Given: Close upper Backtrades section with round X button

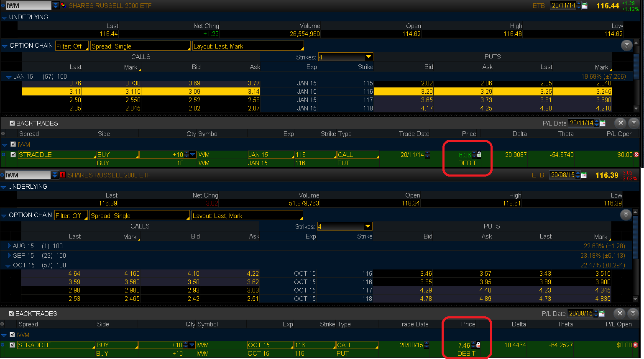Looking at the screenshot, I should tap(621, 123).
